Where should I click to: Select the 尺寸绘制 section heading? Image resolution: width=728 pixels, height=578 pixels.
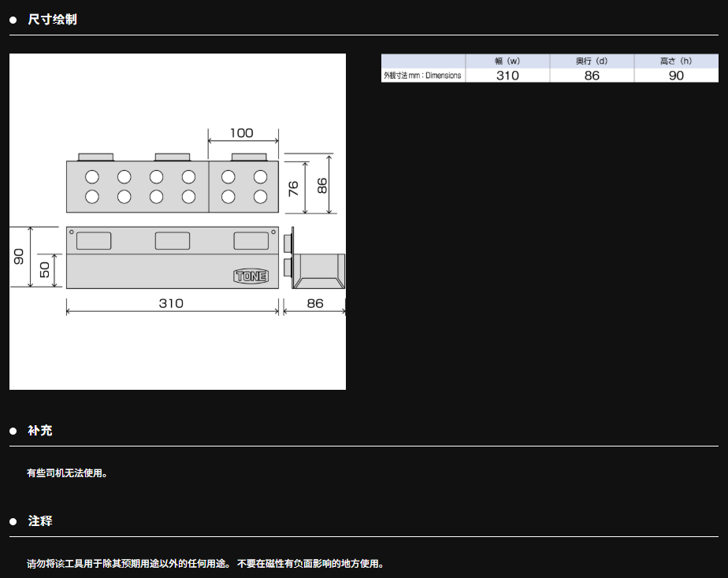pos(52,20)
